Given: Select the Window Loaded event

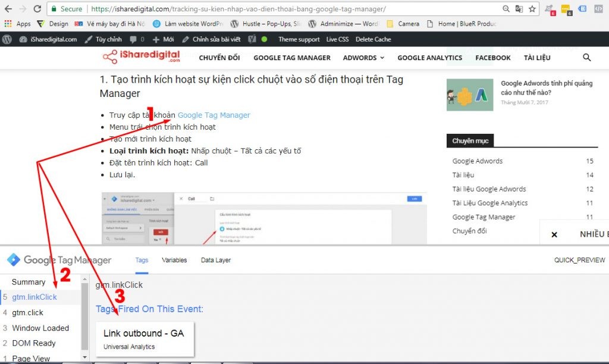Looking at the screenshot, I should coord(41,328).
